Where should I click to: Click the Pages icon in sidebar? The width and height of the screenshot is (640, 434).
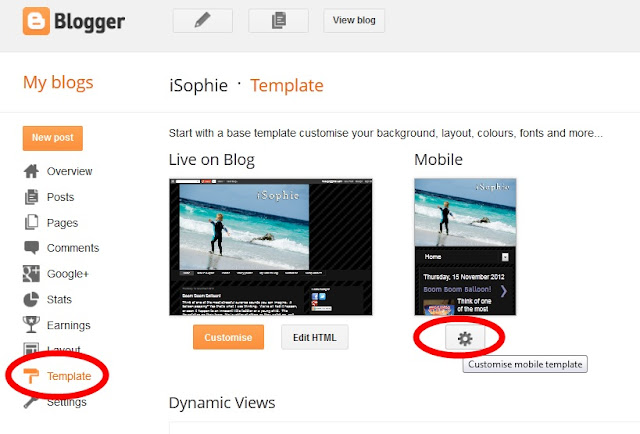tap(31, 223)
